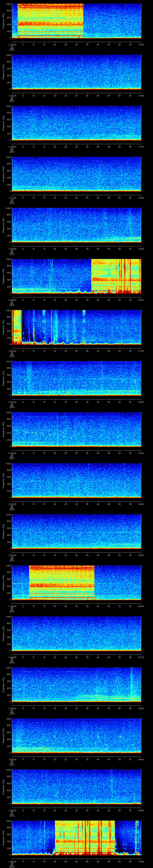This screenshot has height=868, width=153.
Task: Click the 1000 Hz tick label of the 2:18:00 panel
Action: [x=8, y=209]
